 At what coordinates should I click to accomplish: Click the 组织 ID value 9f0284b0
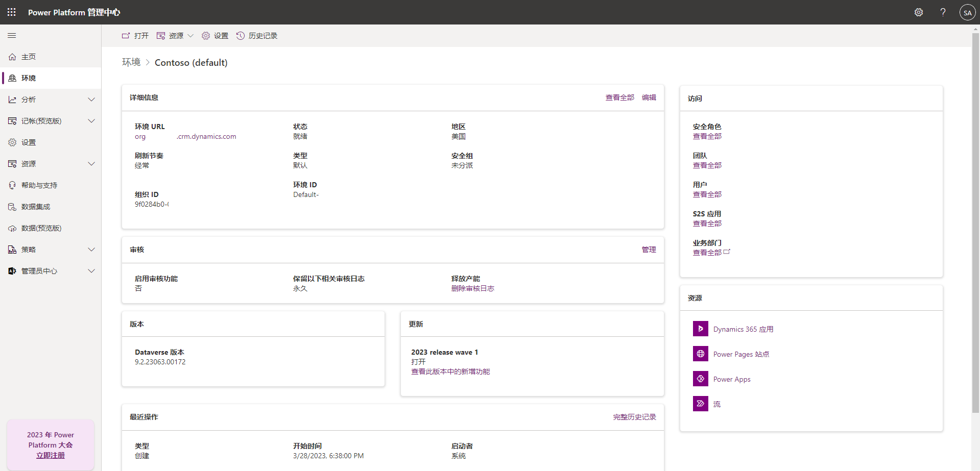[152, 204]
